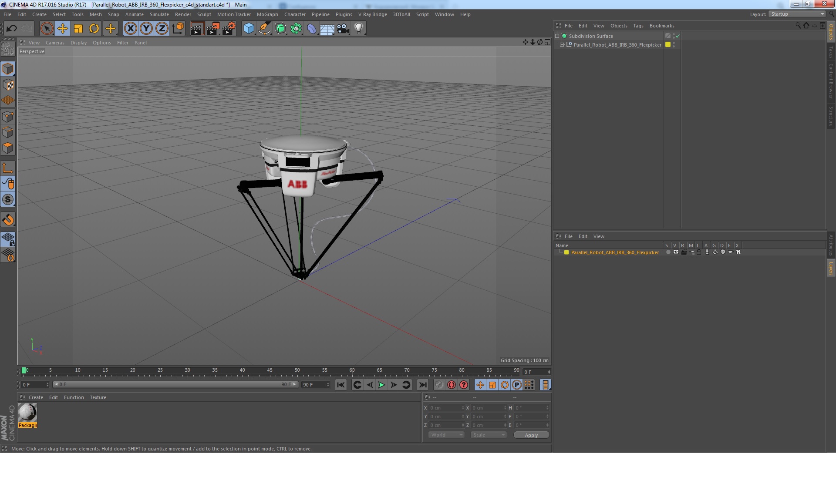Go to the start of animation
Screen dimensions: 836x504
point(341,385)
